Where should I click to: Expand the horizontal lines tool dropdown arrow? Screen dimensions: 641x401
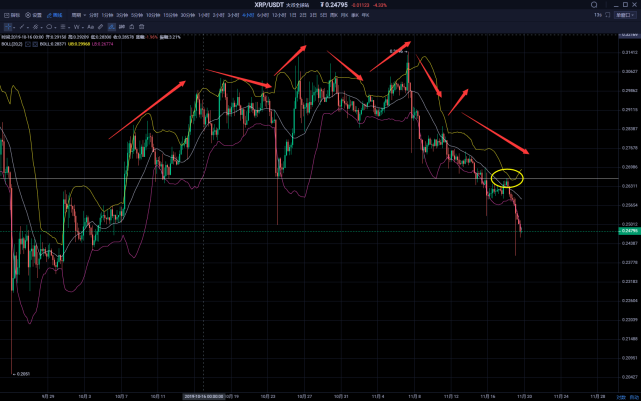coord(69,27)
